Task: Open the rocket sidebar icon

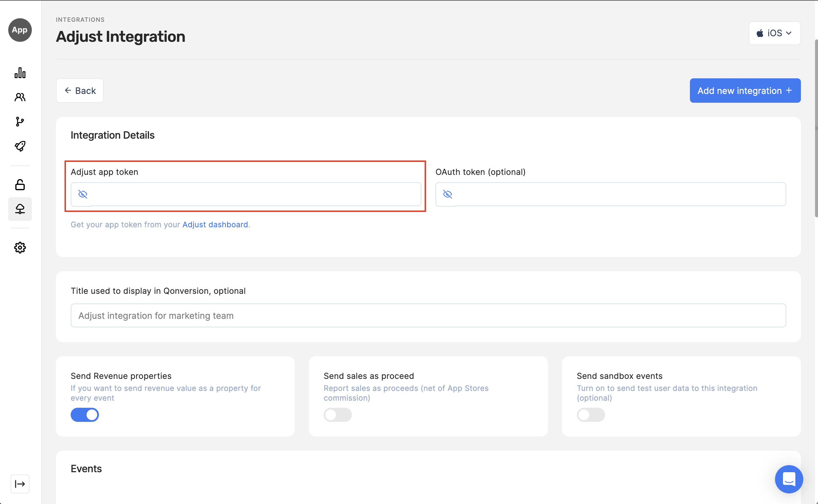Action: pyautogui.click(x=20, y=146)
